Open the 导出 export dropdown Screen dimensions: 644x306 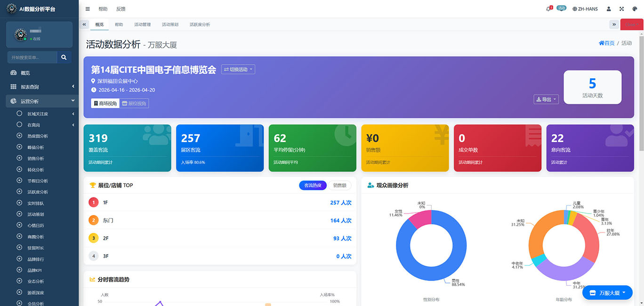pos(546,99)
